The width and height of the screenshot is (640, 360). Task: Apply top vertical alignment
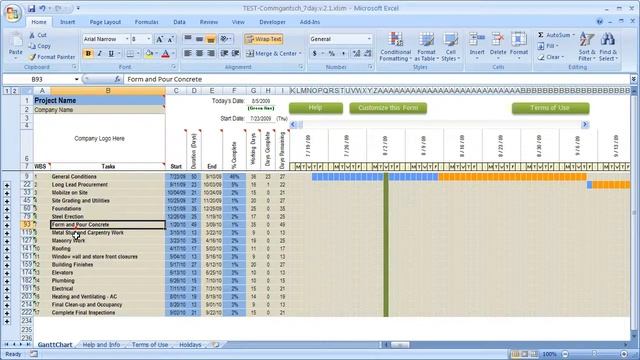click(188, 39)
